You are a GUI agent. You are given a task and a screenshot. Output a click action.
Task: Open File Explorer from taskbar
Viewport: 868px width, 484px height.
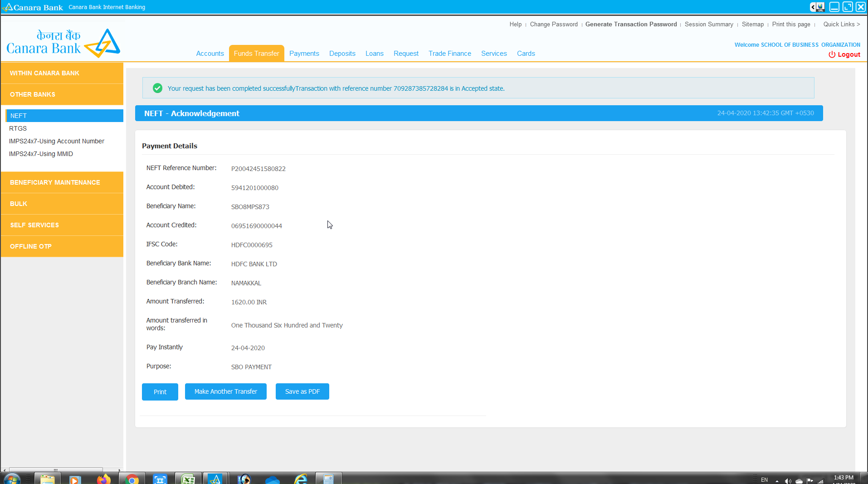(x=47, y=479)
